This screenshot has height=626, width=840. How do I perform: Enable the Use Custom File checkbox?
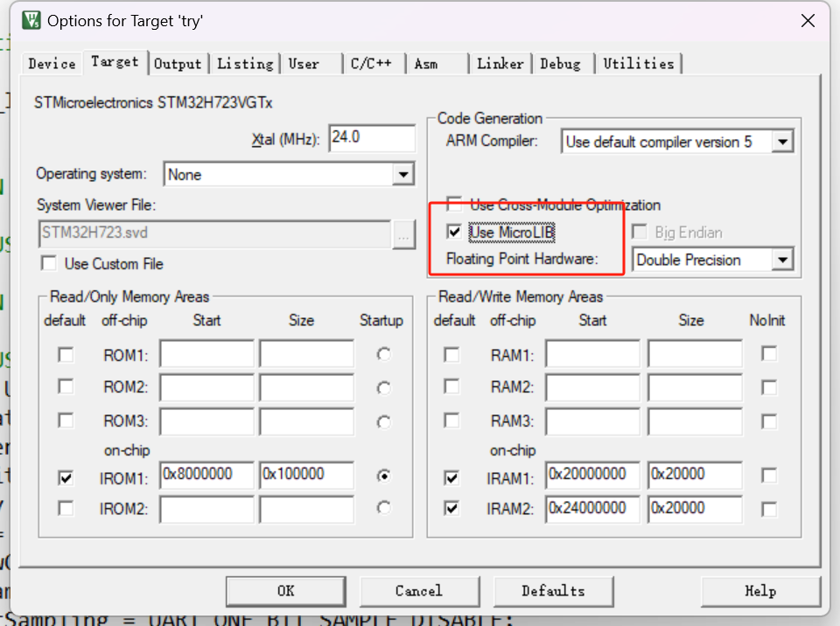tap(49, 263)
